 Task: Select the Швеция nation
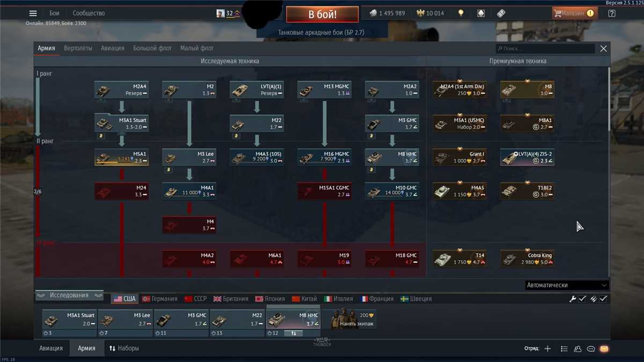tap(416, 299)
